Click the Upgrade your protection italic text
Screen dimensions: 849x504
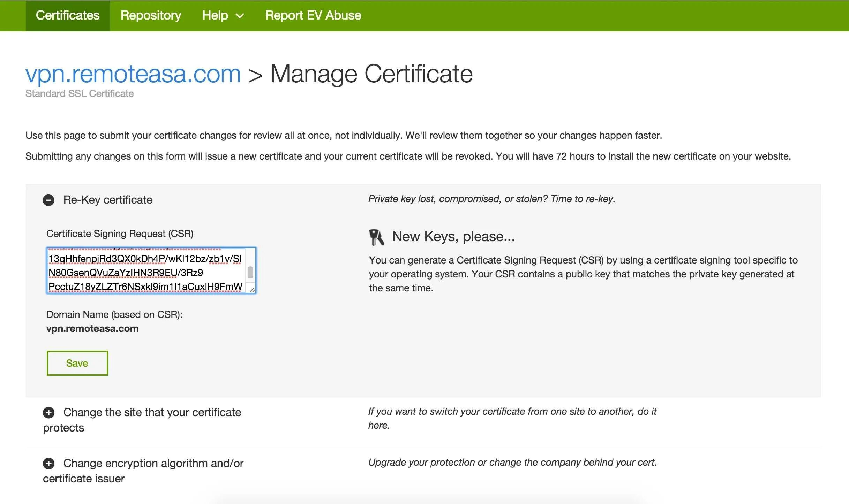tap(512, 462)
